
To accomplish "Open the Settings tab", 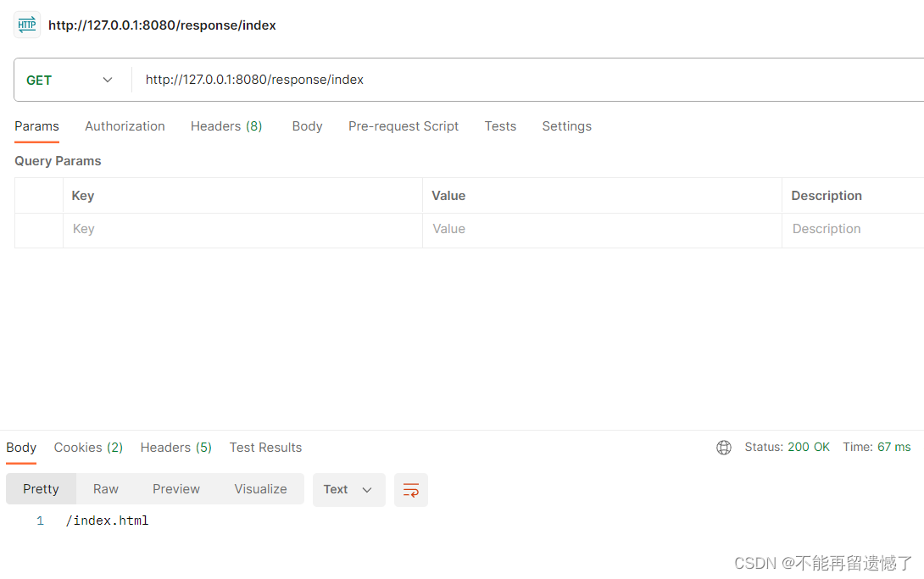I will (567, 126).
